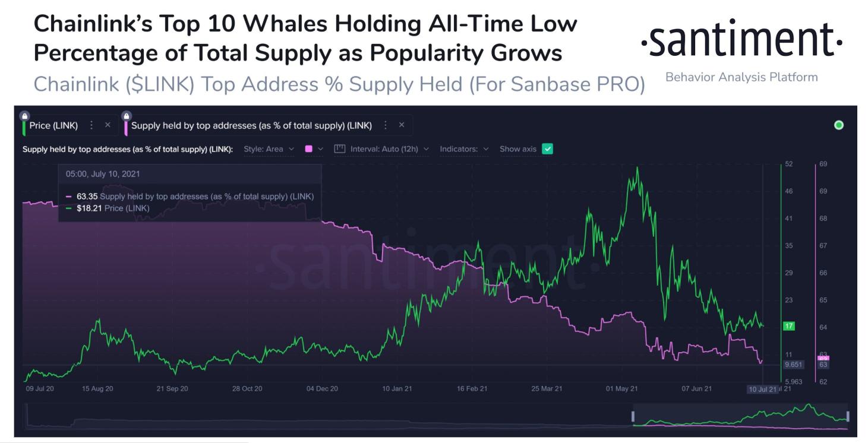868x443 pixels.
Task: Toggle the Show axis checkbox
Action: (x=548, y=149)
